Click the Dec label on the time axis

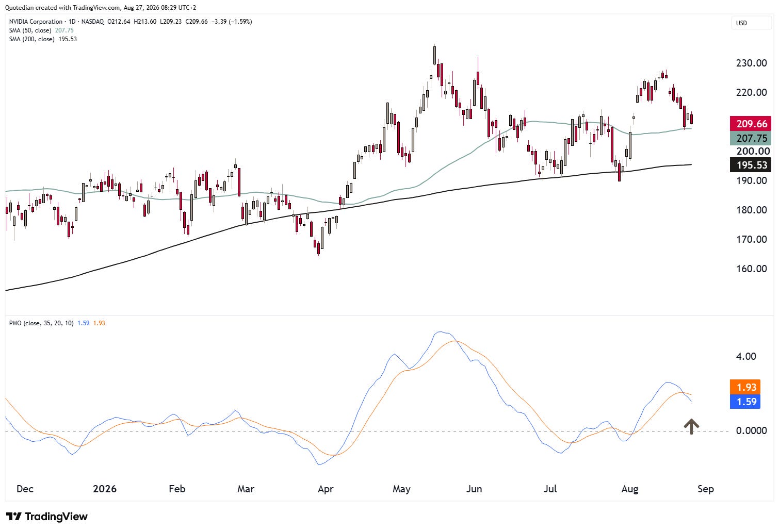coord(25,489)
